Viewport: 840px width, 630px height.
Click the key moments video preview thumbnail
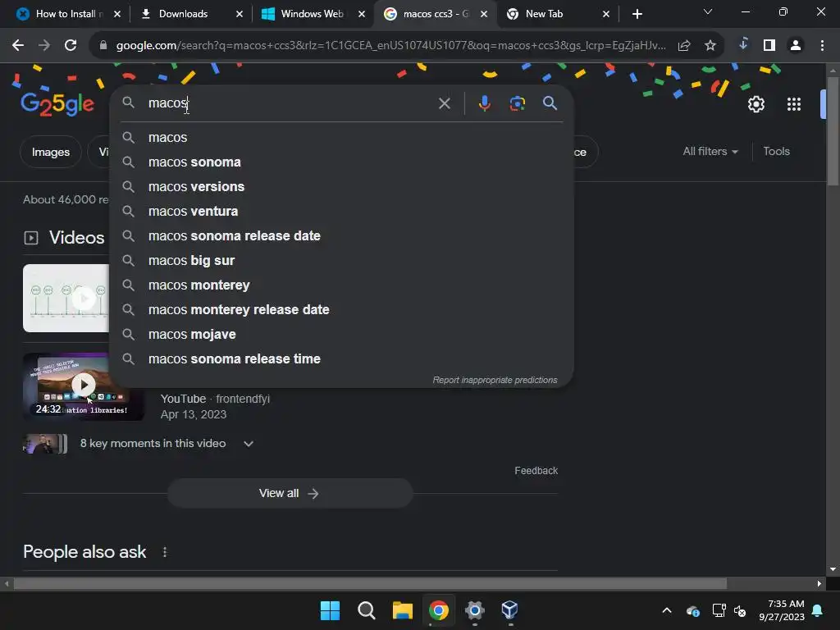45,444
